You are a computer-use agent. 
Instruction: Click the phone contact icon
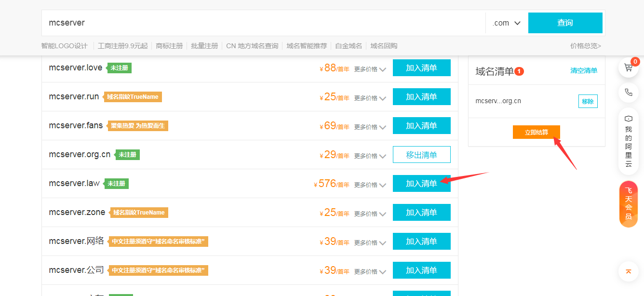(628, 92)
